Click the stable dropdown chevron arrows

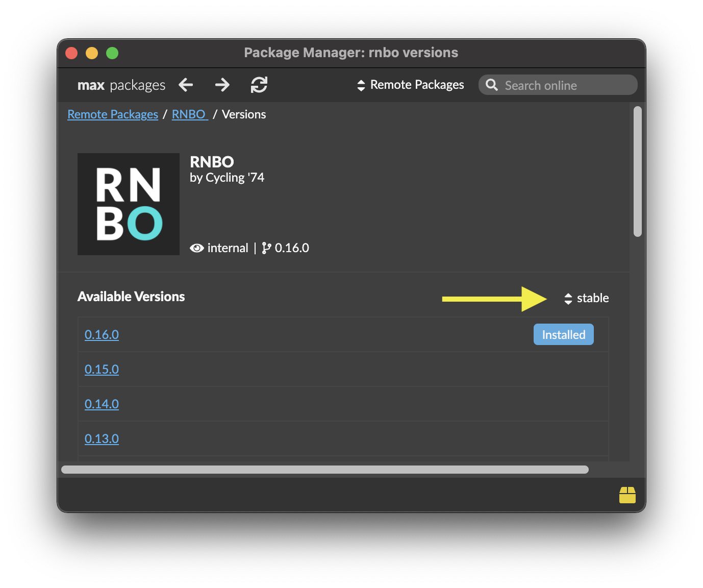(x=568, y=298)
